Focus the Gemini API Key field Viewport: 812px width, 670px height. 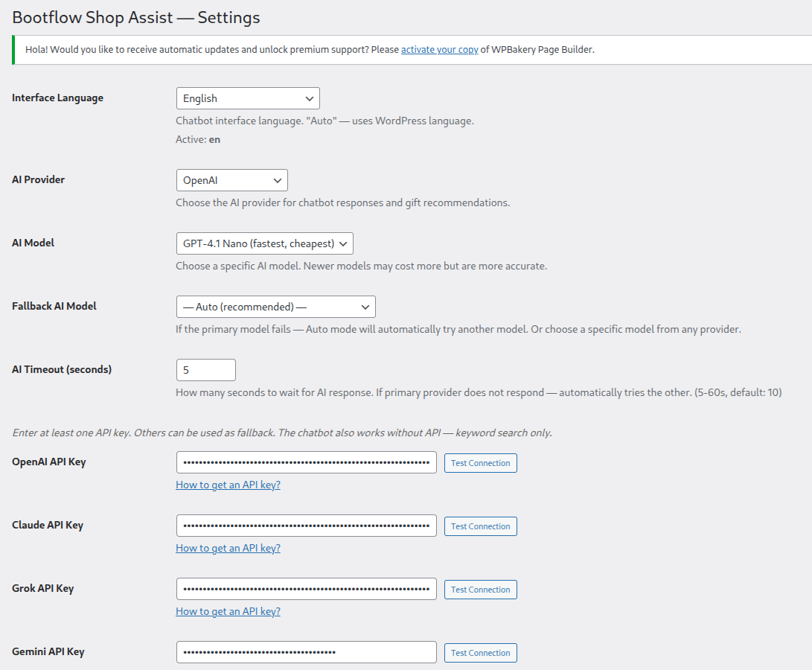[x=306, y=652]
